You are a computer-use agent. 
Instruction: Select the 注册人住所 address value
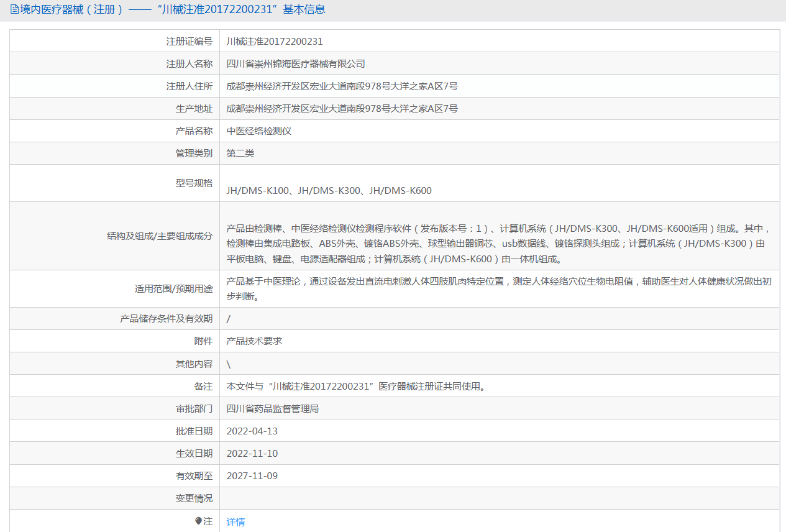coord(342,86)
